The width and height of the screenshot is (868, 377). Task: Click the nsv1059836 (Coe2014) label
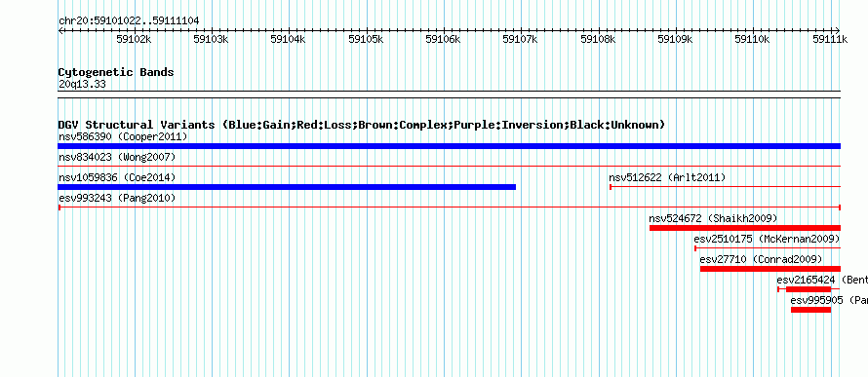(x=117, y=177)
